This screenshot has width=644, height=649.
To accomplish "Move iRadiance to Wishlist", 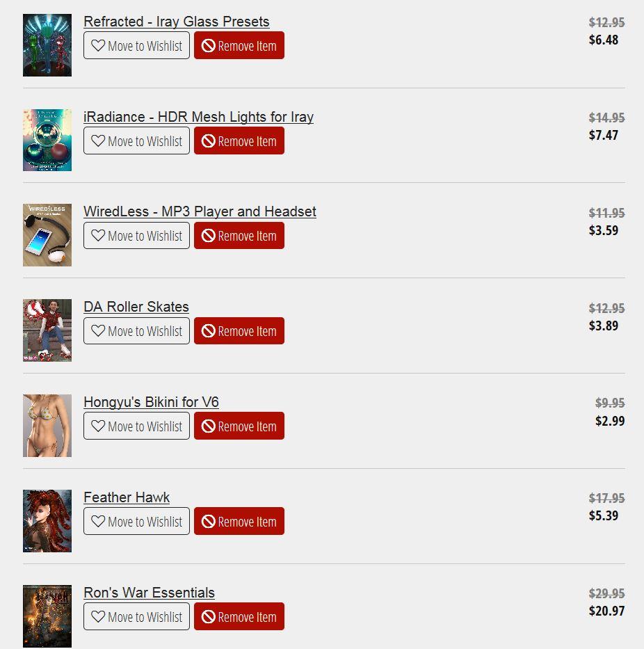I will [x=136, y=141].
